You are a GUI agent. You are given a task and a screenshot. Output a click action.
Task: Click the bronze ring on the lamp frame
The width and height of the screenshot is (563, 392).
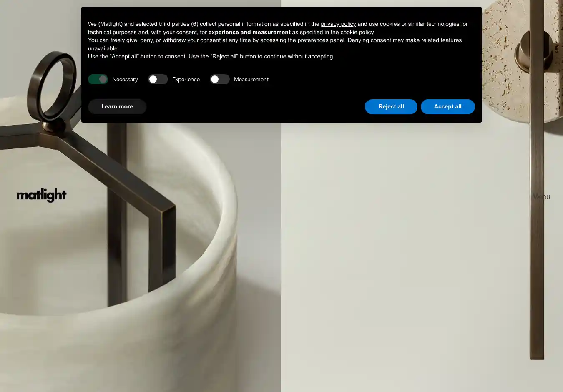[52, 85]
